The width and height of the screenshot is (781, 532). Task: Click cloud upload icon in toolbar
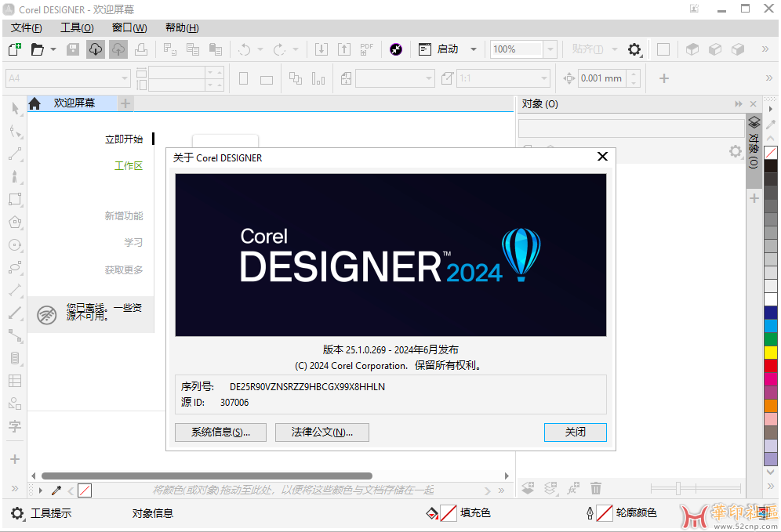coord(118,49)
